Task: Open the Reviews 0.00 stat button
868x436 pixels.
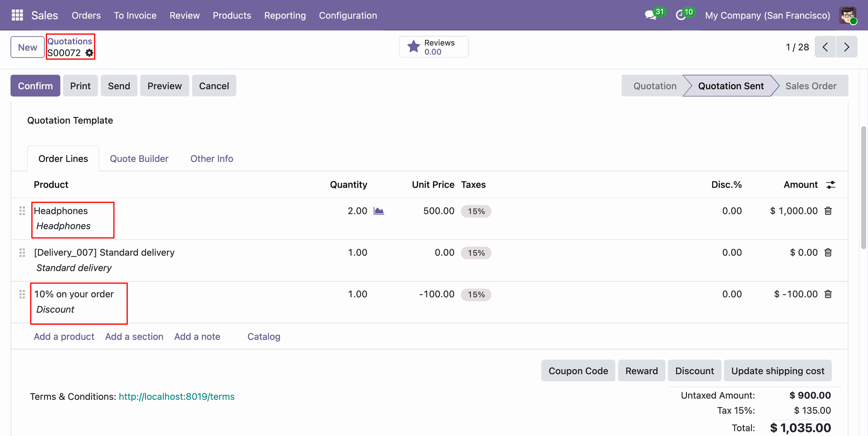Action: tap(434, 47)
